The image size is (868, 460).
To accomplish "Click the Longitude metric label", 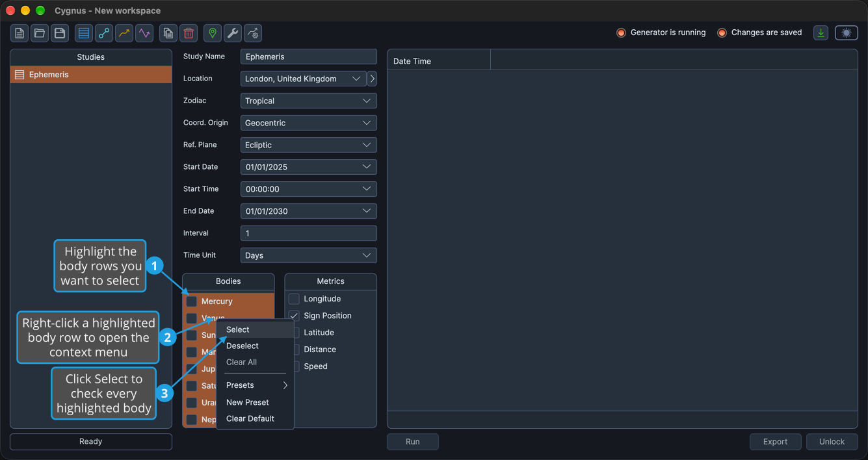I will (322, 299).
